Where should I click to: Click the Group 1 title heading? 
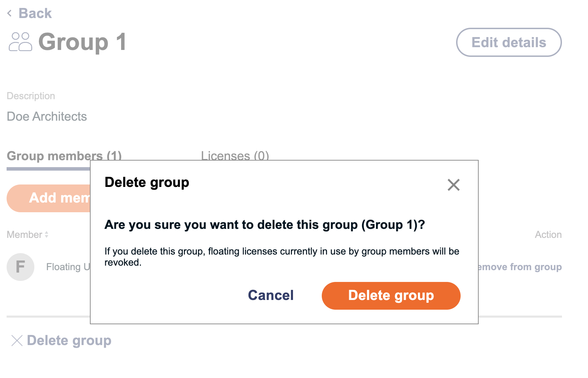[82, 42]
